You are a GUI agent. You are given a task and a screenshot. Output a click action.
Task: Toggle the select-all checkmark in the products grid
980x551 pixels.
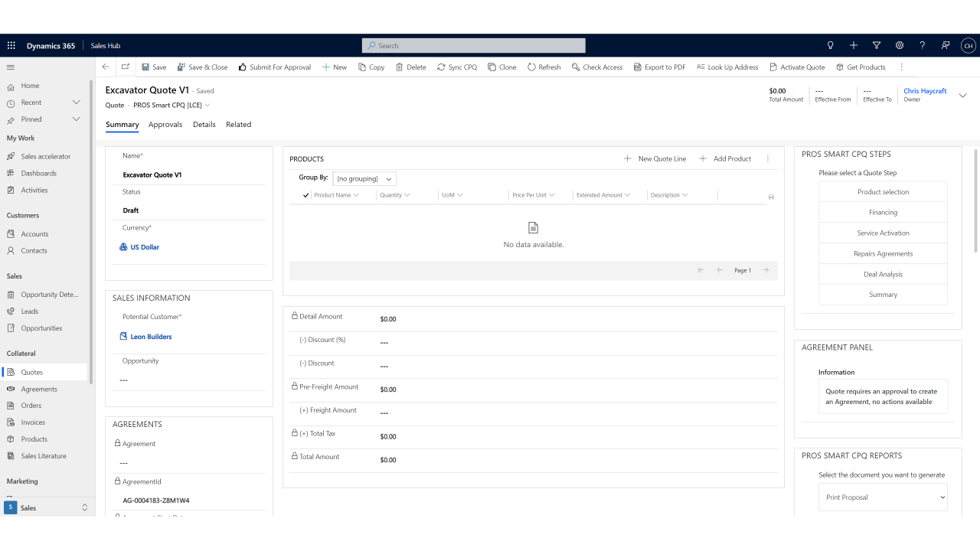point(306,195)
